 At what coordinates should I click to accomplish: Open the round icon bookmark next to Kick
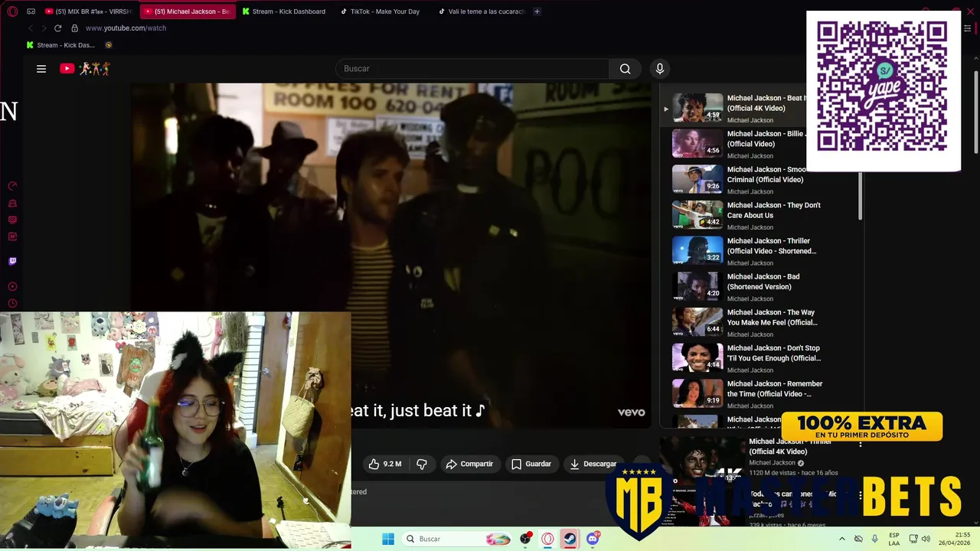109,45
